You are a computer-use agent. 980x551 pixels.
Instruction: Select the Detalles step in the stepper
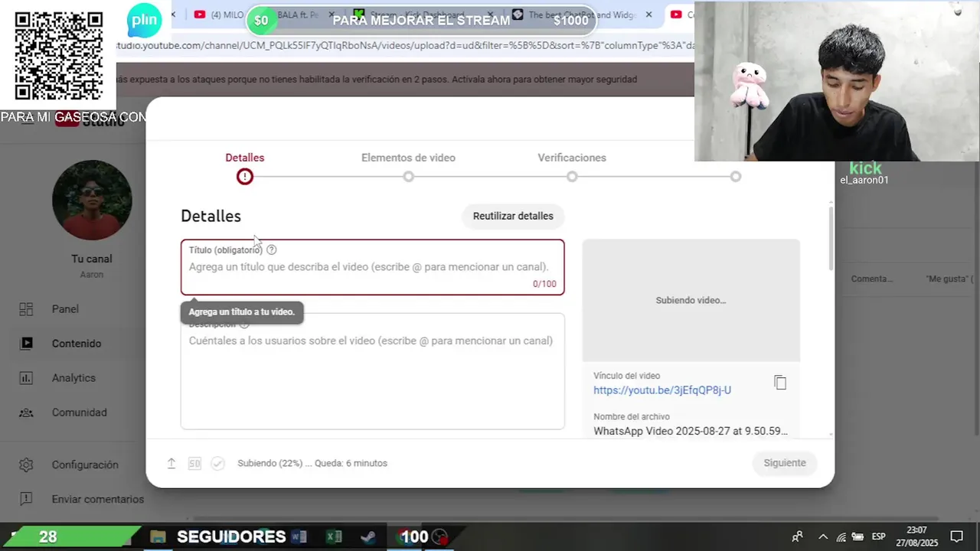click(244, 168)
